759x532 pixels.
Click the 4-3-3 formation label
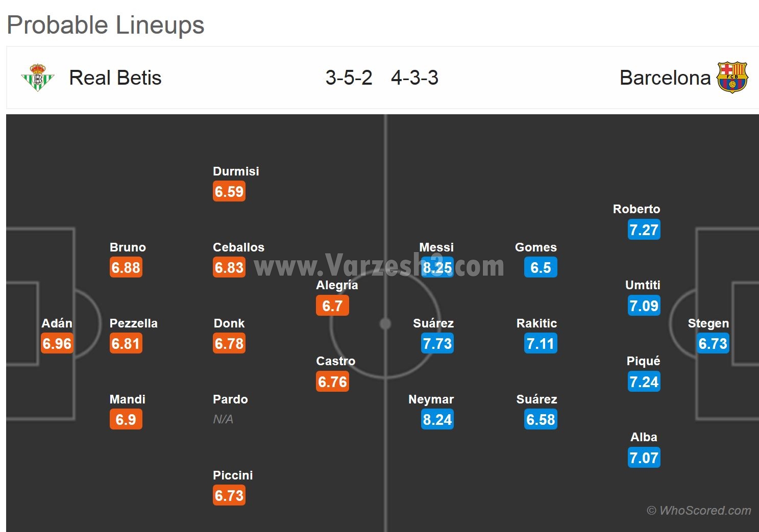(414, 78)
